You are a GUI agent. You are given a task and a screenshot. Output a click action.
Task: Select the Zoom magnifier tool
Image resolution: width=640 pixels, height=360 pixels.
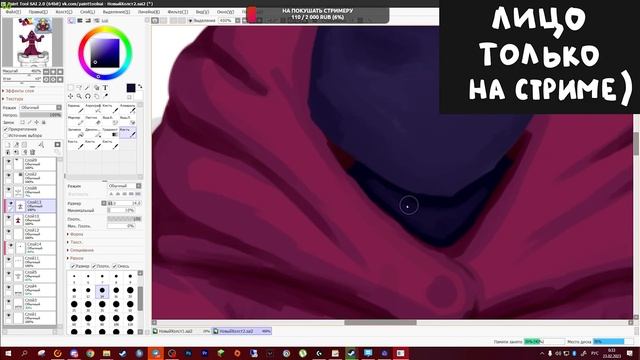point(79,96)
